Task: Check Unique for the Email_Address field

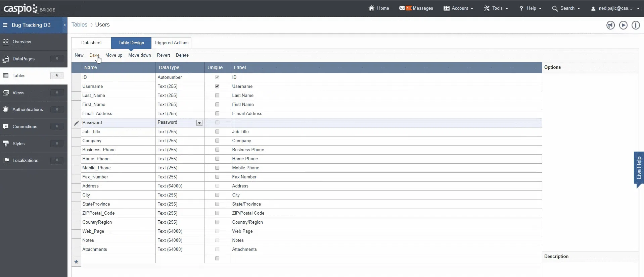Action: (x=217, y=113)
